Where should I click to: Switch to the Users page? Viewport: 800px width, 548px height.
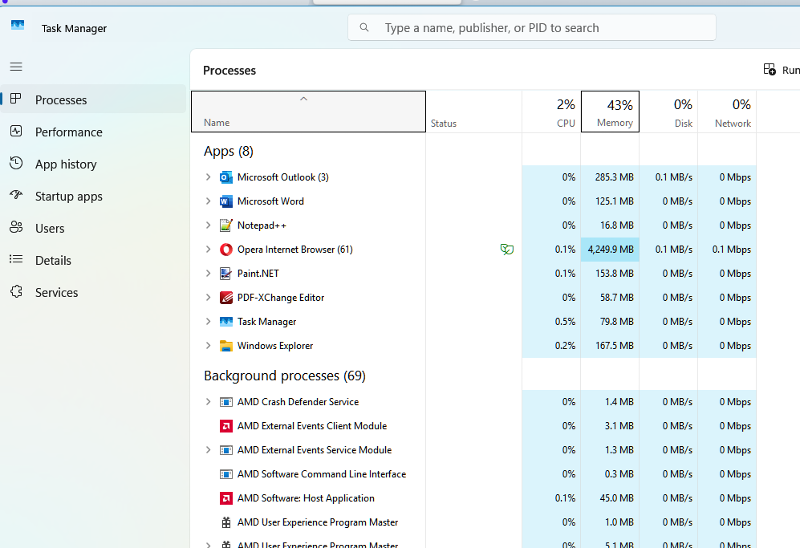pyautogui.click(x=93, y=228)
